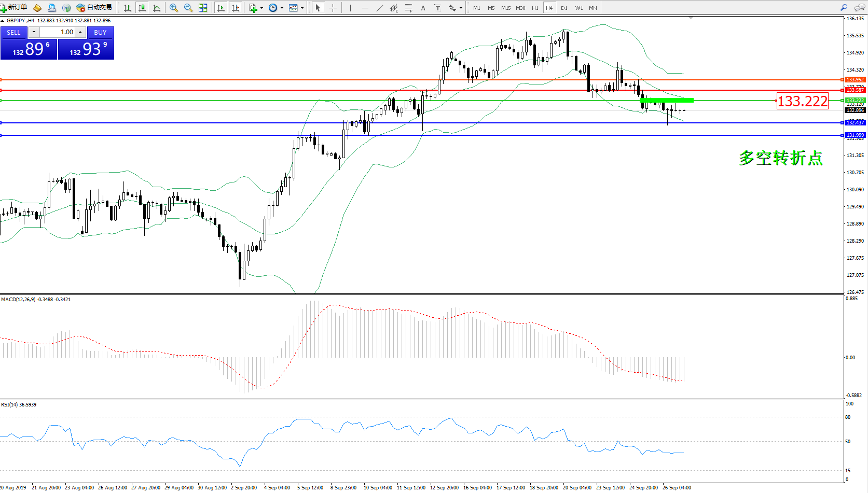Open the search magnifier at top right
Screen dimensions: 868x493
(x=844, y=8)
